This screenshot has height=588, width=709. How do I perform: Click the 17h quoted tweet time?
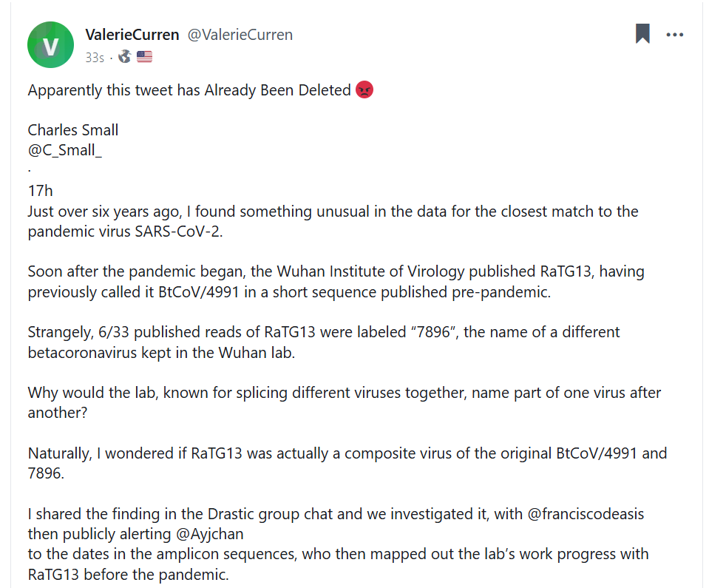point(40,191)
